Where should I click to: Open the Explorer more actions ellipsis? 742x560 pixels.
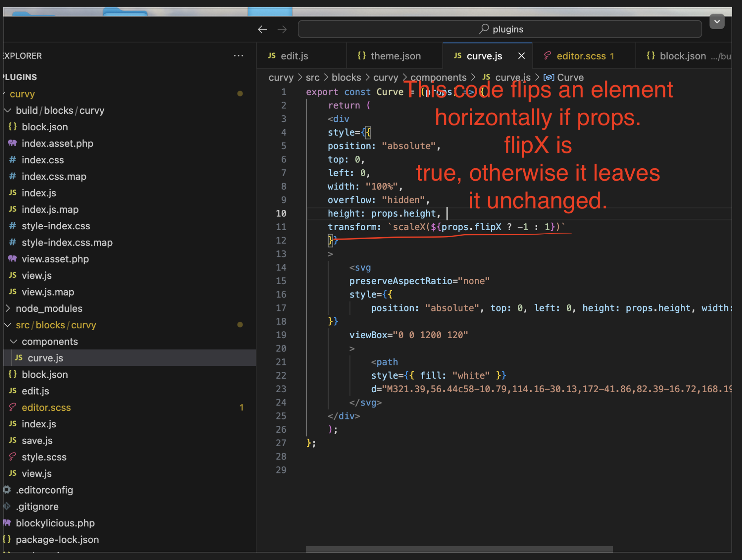tap(238, 56)
